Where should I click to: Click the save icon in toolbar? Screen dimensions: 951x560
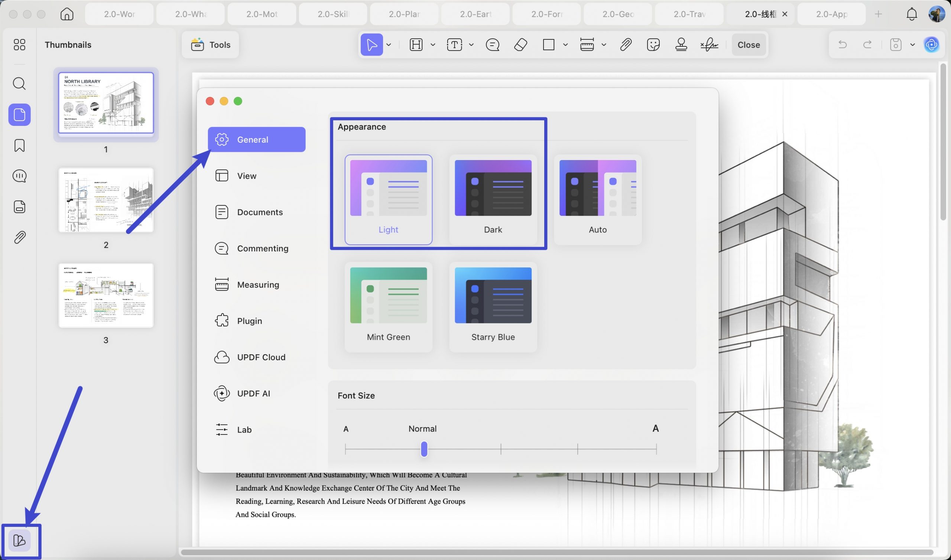coord(896,45)
